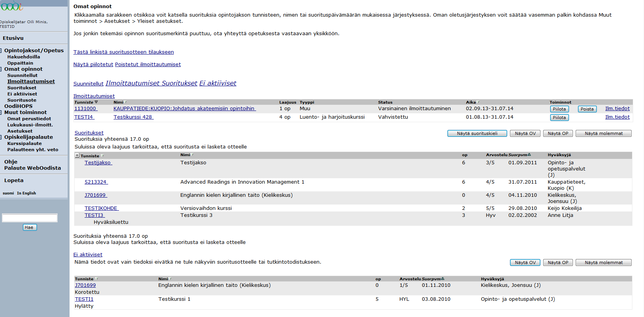Sort Ei aktiiviset table by Tunniste arrow
Viewport: 644px width, 317px height.
(96, 279)
